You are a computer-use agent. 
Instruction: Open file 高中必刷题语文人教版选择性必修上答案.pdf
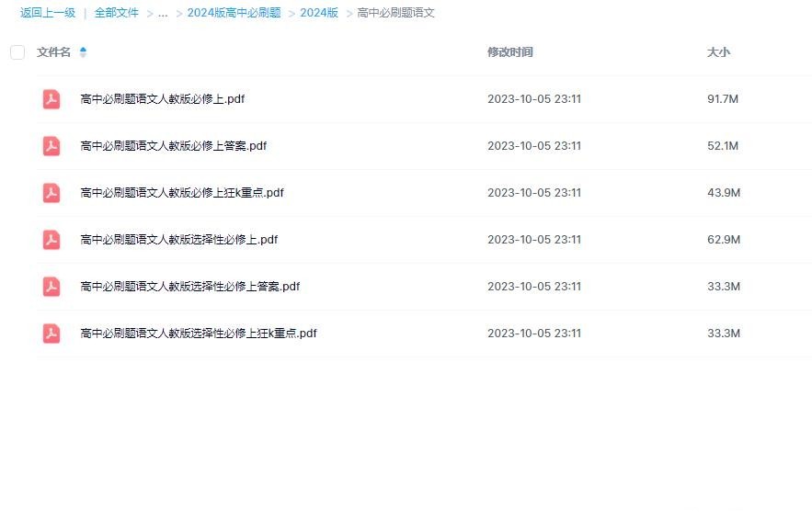[190, 286]
